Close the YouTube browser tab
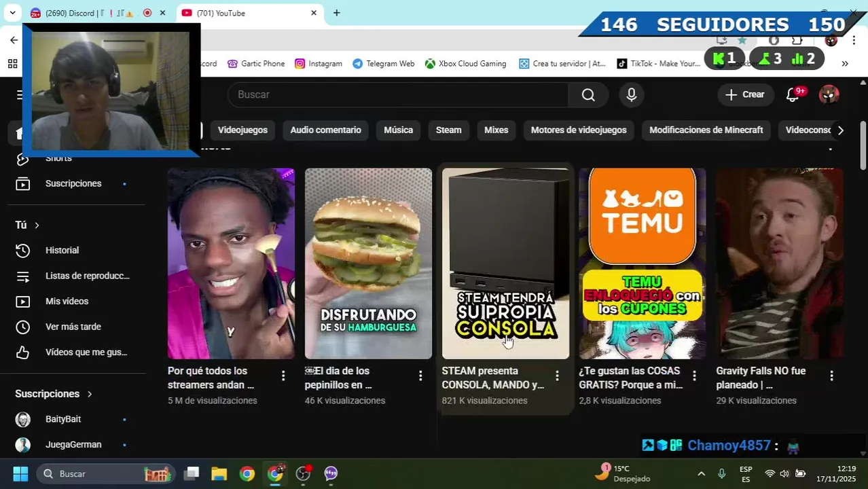 tap(314, 13)
